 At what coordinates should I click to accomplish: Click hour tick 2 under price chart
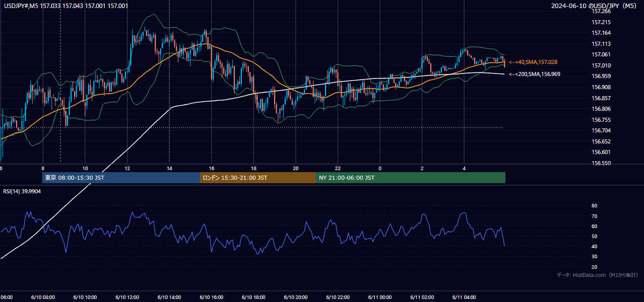point(422,168)
